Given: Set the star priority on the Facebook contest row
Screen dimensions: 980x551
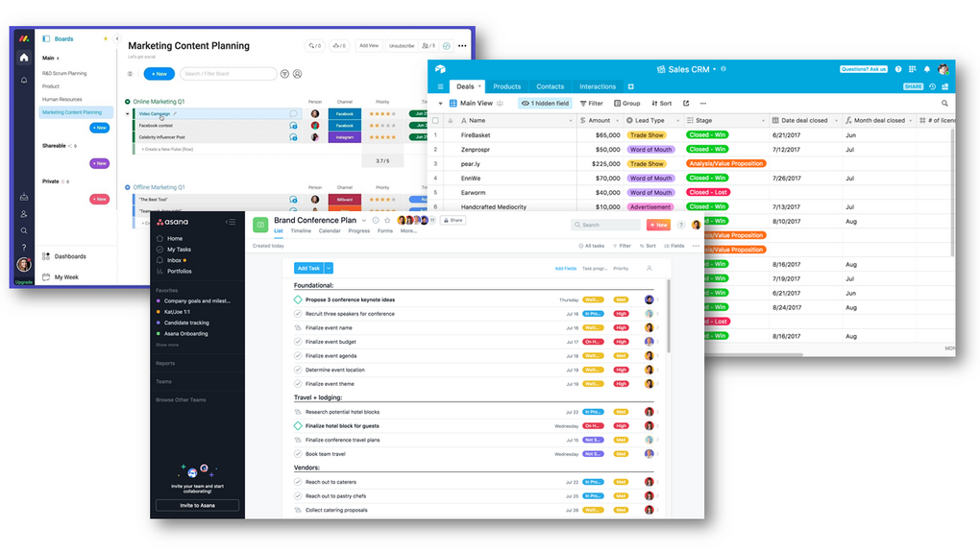Looking at the screenshot, I should click(382, 126).
